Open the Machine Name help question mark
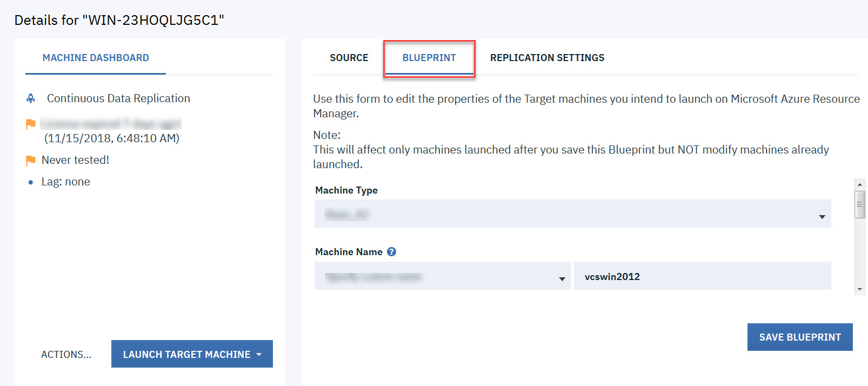The width and height of the screenshot is (868, 386). click(x=392, y=252)
